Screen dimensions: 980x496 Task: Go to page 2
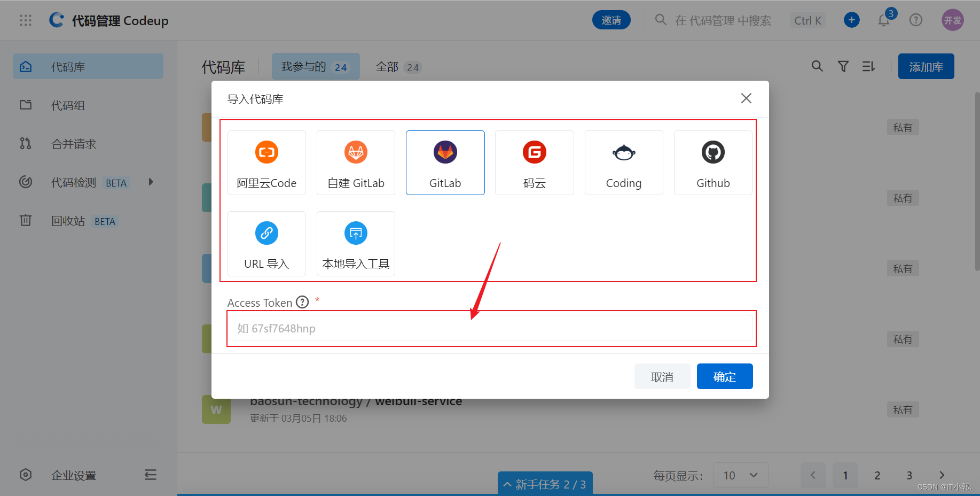(x=877, y=475)
